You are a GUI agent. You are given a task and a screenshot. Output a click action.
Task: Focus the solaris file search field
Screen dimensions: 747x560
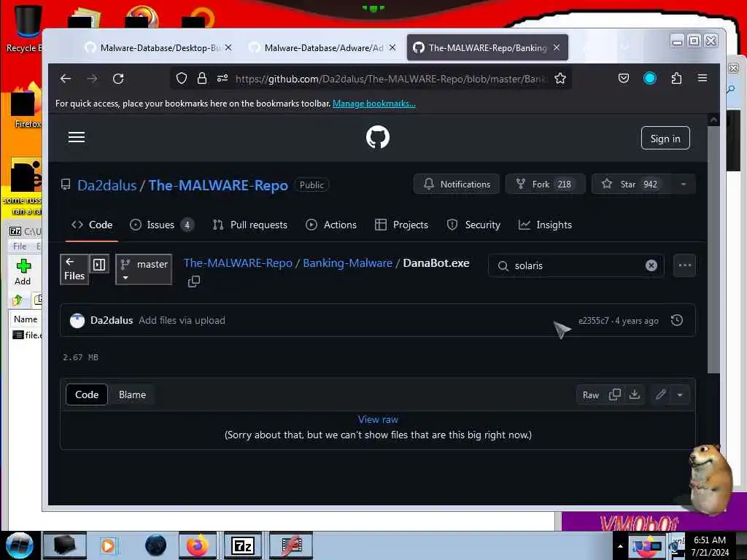click(576, 265)
